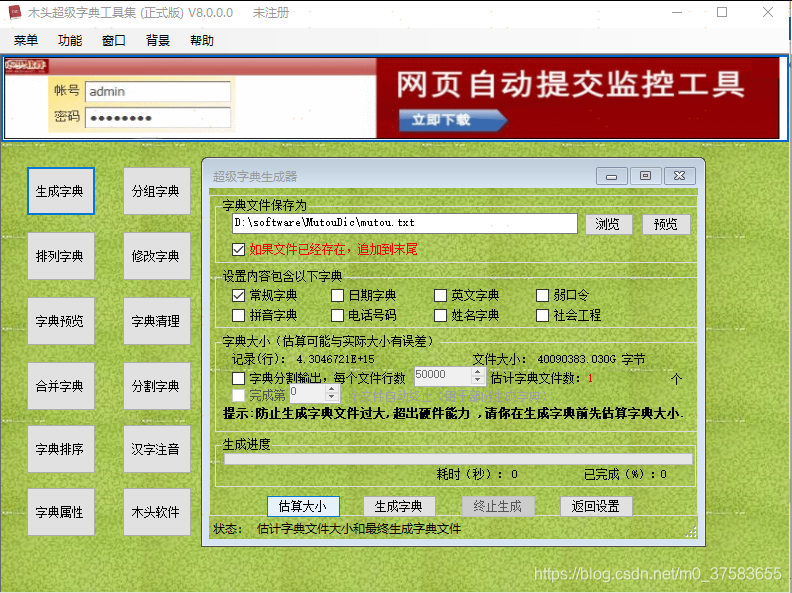Viewport: 792px width, 593px height.
Task: Increase the rows-per-file value with the up arrow
Action: point(478,372)
